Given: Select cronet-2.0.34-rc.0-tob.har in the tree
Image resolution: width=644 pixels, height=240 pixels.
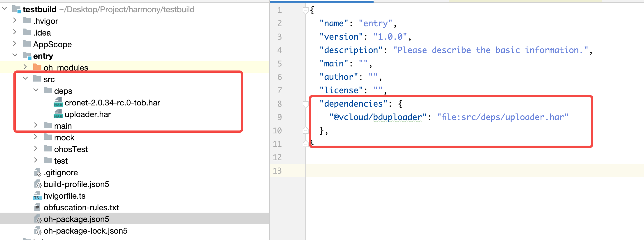Looking at the screenshot, I should (x=112, y=103).
